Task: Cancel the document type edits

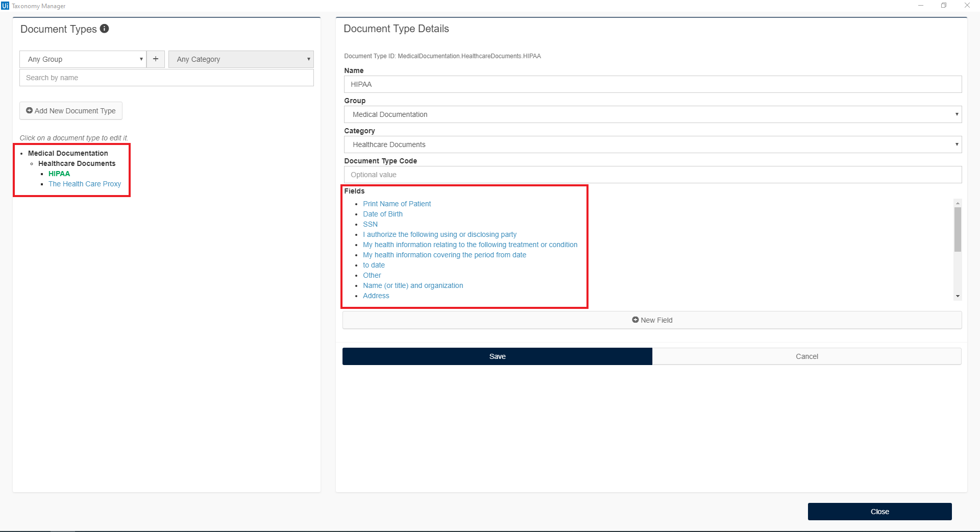Action: click(806, 356)
